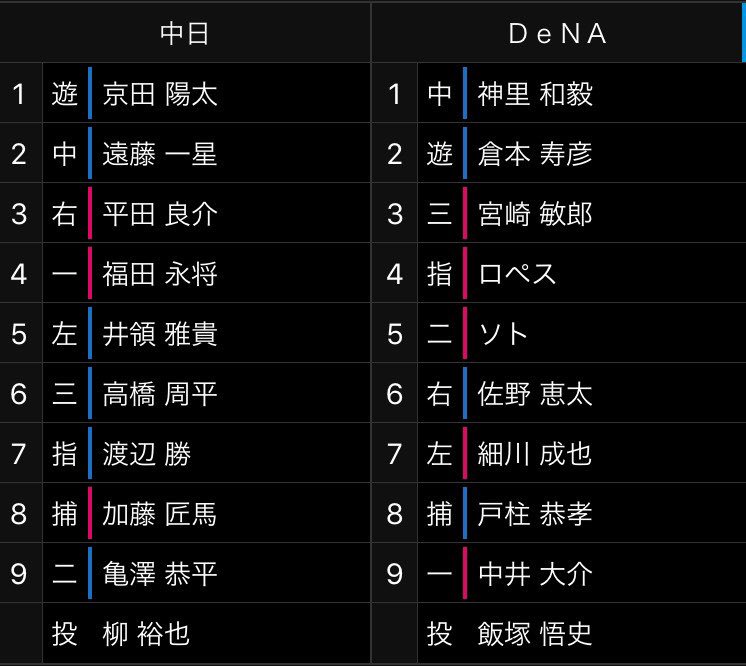Open 高橋 周平 player details
The height and width of the screenshot is (666, 746).
[x=160, y=394]
